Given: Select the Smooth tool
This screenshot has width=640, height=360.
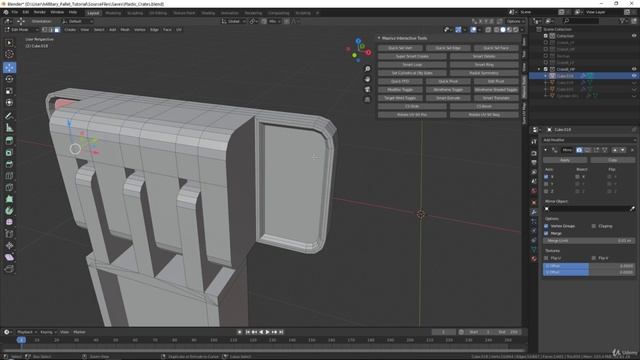Looking at the screenshot, I should click(9, 222).
